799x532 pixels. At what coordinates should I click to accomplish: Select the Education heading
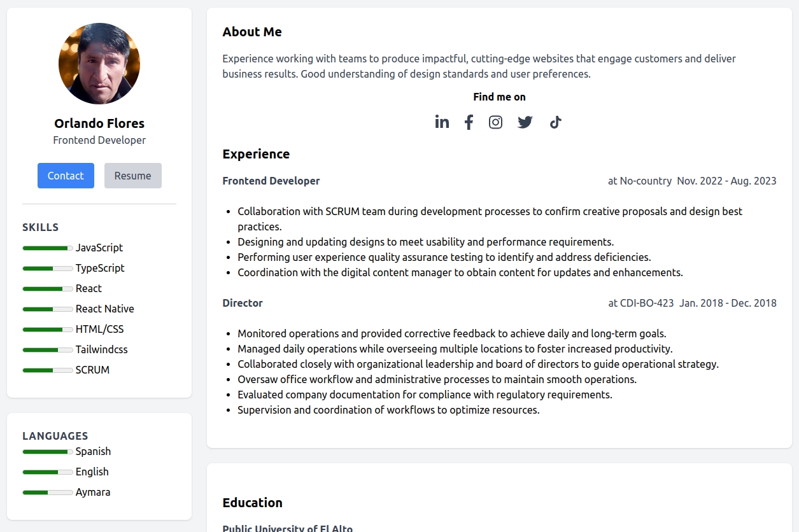pos(252,503)
